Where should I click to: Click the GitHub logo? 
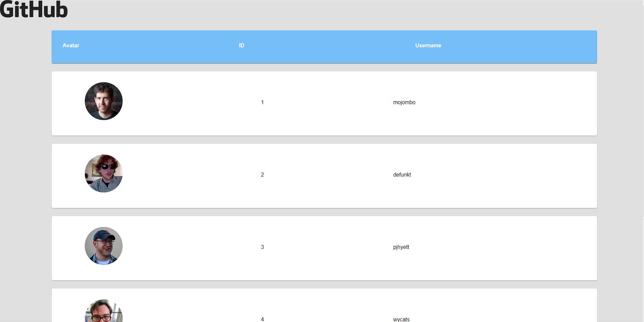coord(34,9)
